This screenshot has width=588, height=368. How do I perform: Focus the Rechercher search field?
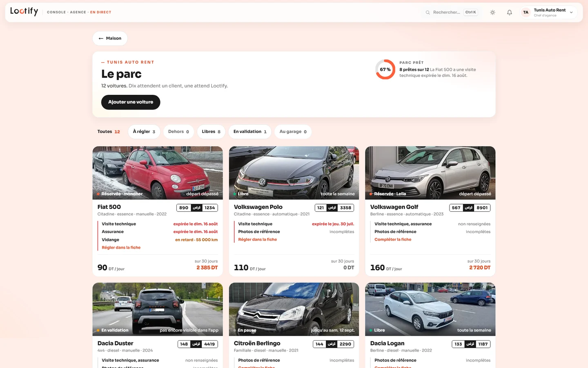tap(451, 12)
